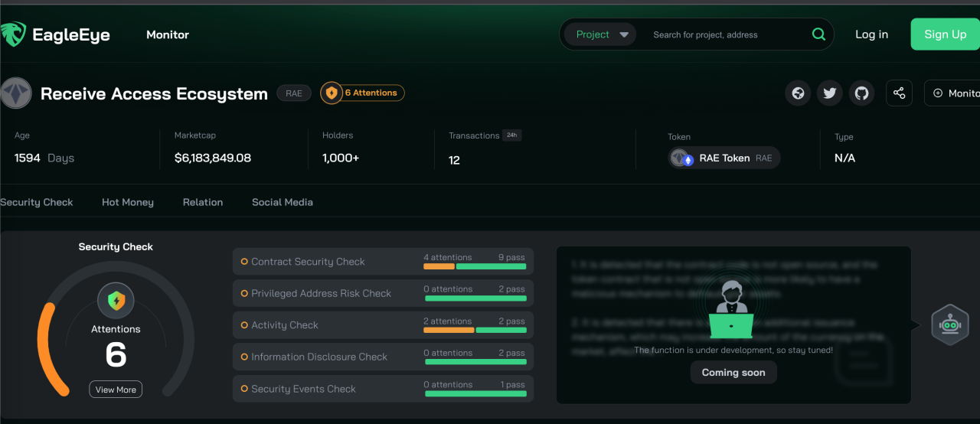
Task: Click the Privileged Address Risk Check status circle
Action: 244,293
